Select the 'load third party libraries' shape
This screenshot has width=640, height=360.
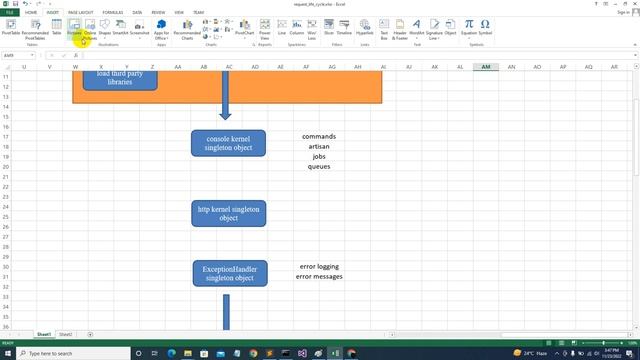coord(120,80)
